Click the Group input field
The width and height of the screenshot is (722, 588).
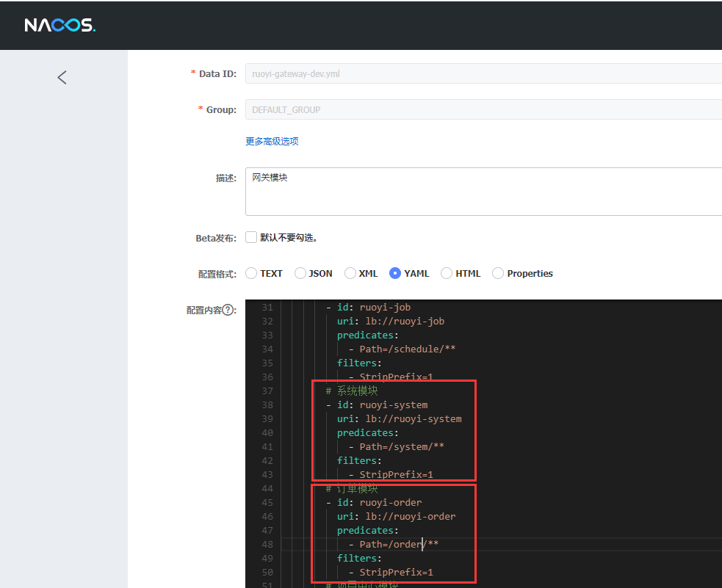coord(483,109)
